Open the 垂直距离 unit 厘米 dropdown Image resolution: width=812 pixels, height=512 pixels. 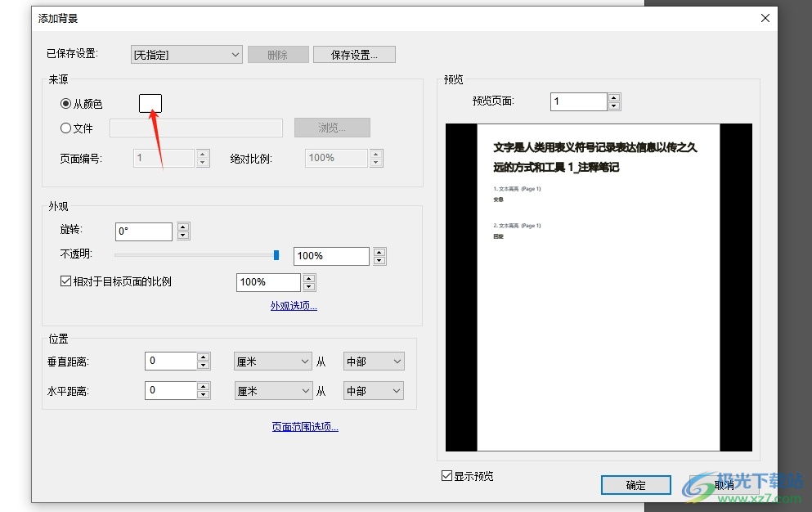click(273, 362)
